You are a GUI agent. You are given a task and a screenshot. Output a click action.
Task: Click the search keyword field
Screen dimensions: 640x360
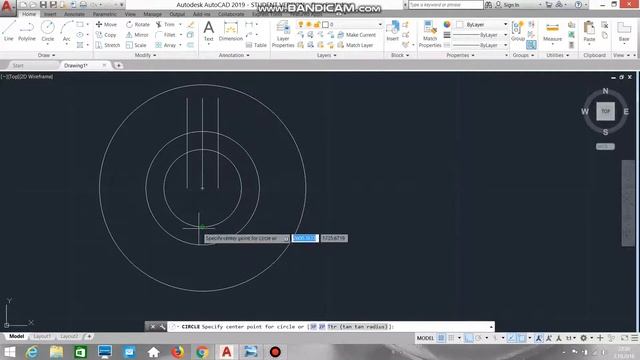(x=445, y=5)
